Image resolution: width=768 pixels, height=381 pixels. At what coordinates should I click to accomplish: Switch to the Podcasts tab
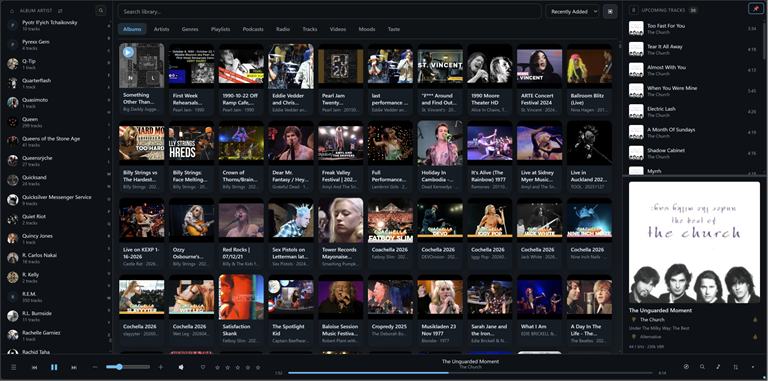pyautogui.click(x=253, y=29)
